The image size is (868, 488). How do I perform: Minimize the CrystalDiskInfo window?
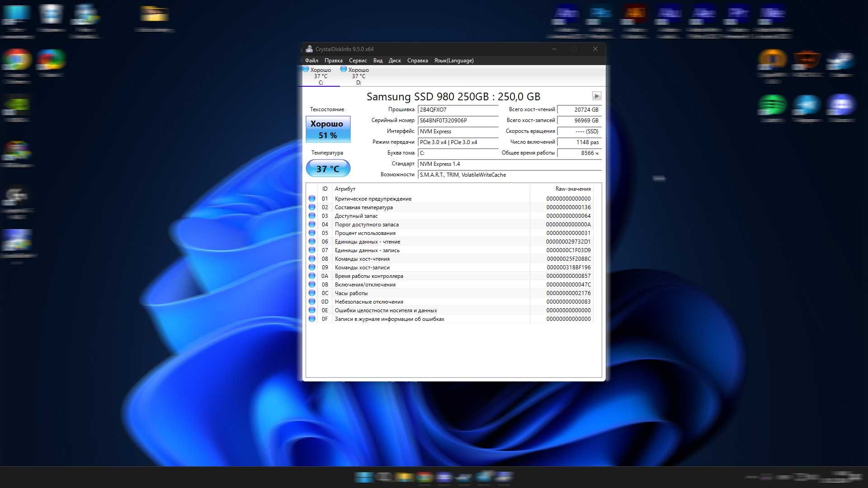pyautogui.click(x=554, y=49)
